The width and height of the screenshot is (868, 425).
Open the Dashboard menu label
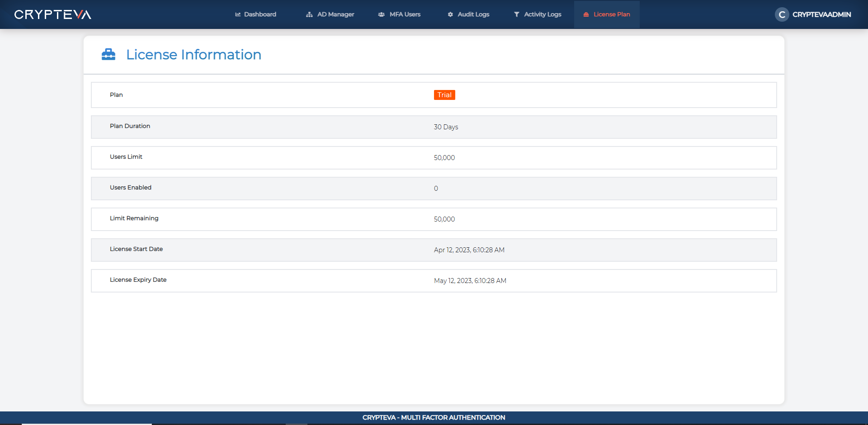(x=260, y=14)
